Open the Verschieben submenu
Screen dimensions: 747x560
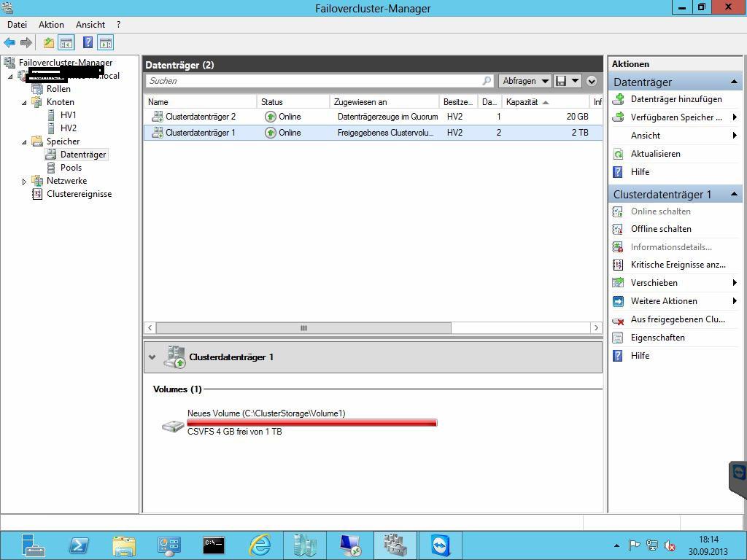click(675, 283)
